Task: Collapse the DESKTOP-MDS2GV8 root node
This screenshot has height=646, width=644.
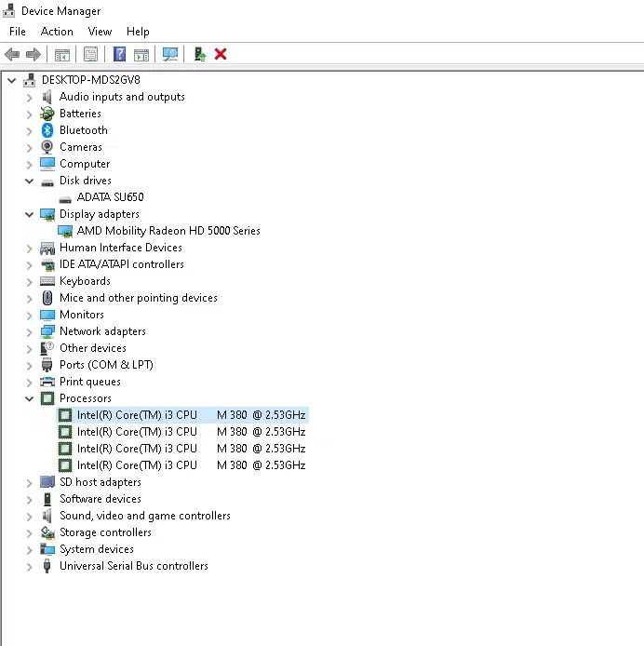Action: pos(11,80)
